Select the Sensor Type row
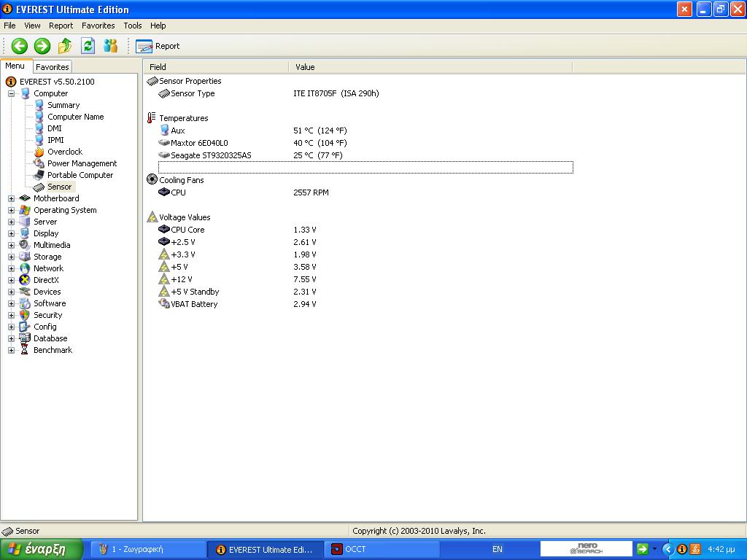 365,94
